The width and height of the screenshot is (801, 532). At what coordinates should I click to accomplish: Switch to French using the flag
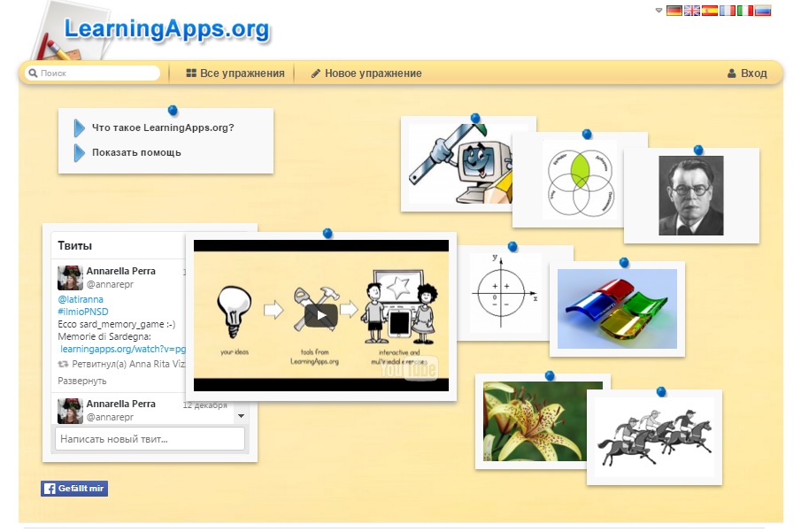pyautogui.click(x=728, y=11)
